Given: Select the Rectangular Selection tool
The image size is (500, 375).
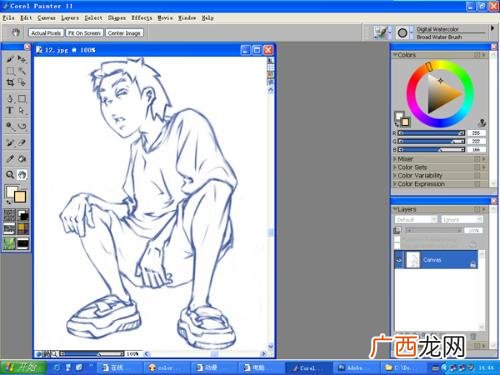Looking at the screenshot, I should click(x=10, y=71).
